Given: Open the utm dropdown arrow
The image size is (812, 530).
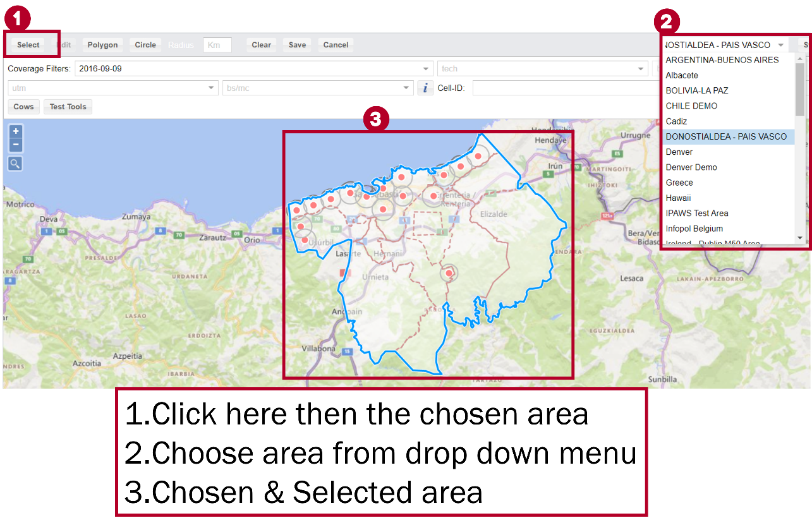Looking at the screenshot, I should pyautogui.click(x=212, y=88).
